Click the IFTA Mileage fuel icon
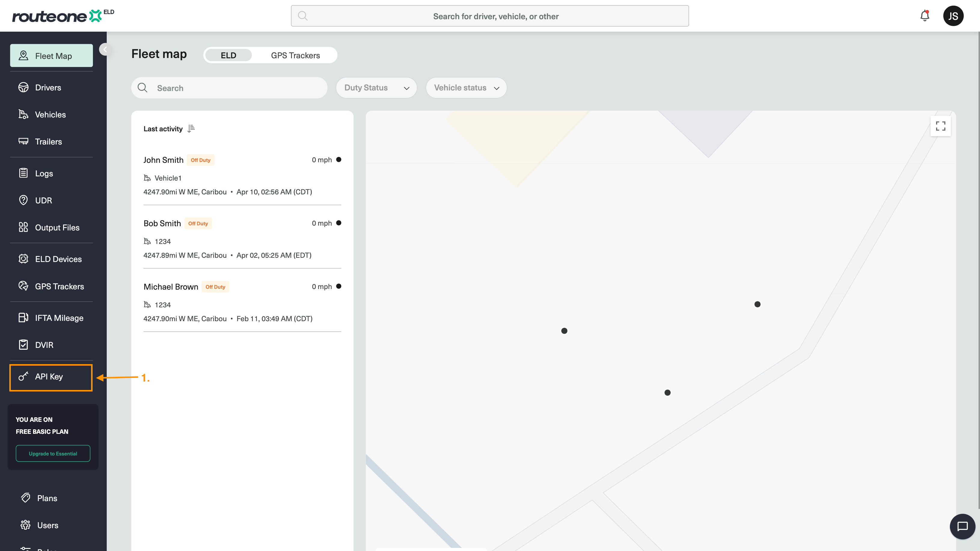Viewport: 980px width, 551px height. (23, 318)
